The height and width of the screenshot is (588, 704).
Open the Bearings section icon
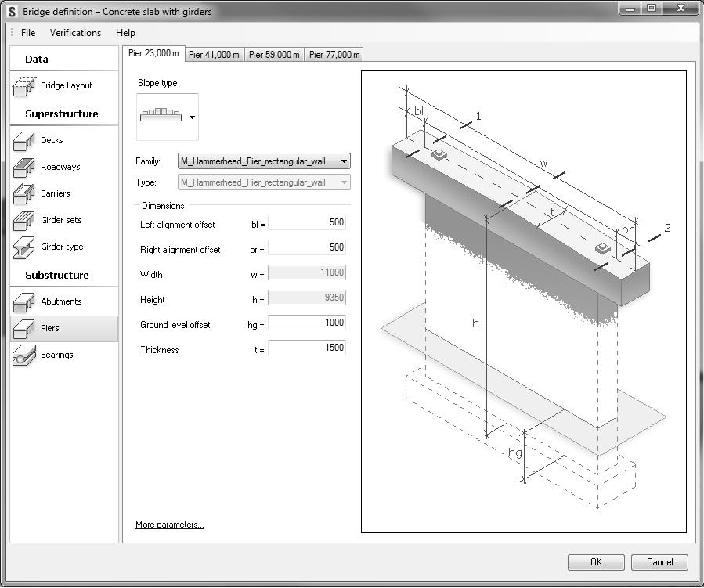click(x=24, y=355)
